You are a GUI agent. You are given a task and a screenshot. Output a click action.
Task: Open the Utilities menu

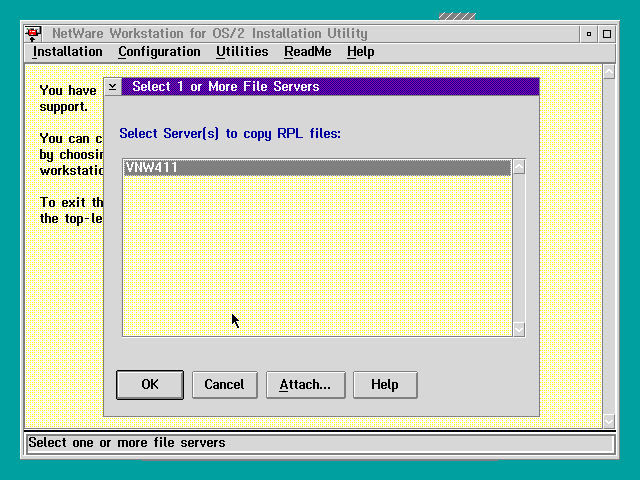242,52
